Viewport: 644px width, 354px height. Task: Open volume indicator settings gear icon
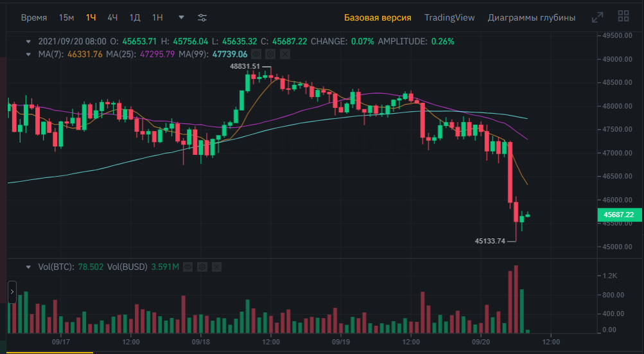point(202,267)
